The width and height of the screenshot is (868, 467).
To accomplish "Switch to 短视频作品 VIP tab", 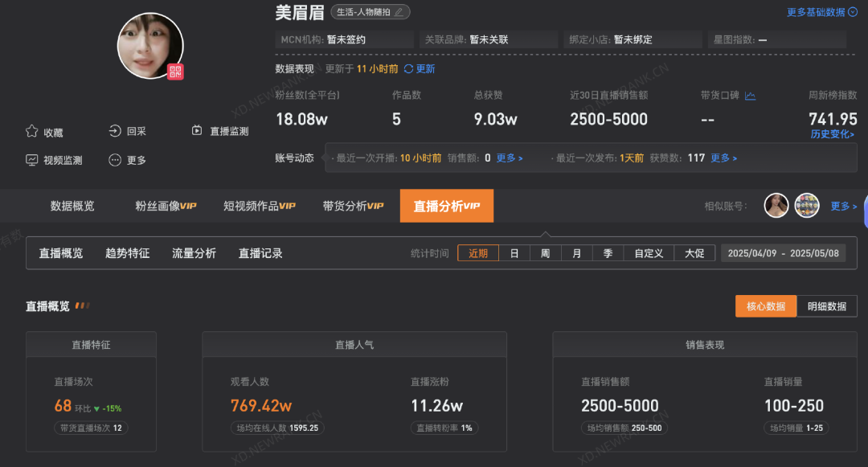I will tap(260, 206).
